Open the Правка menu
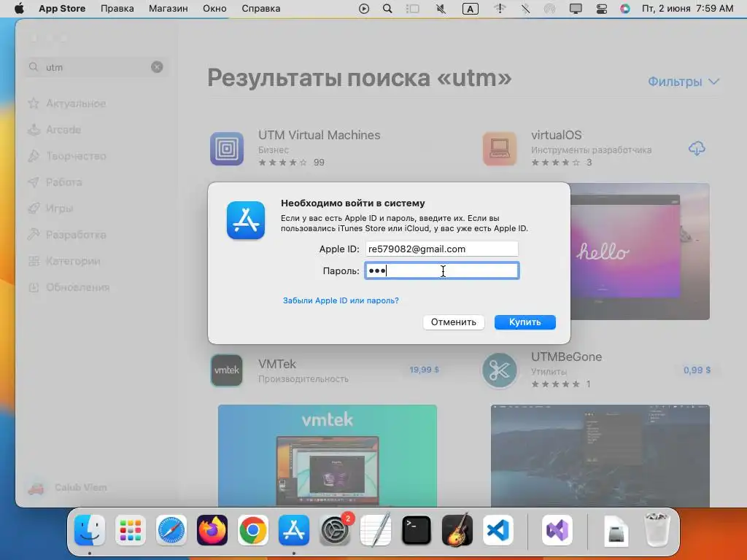 pos(117,9)
